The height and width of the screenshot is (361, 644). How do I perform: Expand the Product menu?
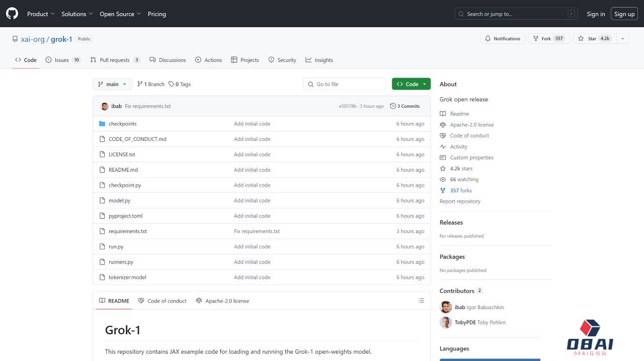[41, 14]
